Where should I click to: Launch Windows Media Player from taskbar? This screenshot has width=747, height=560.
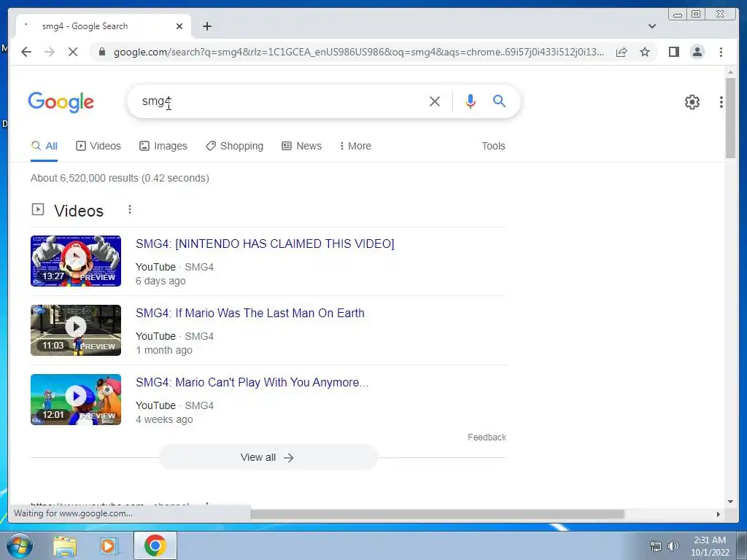pos(109,546)
